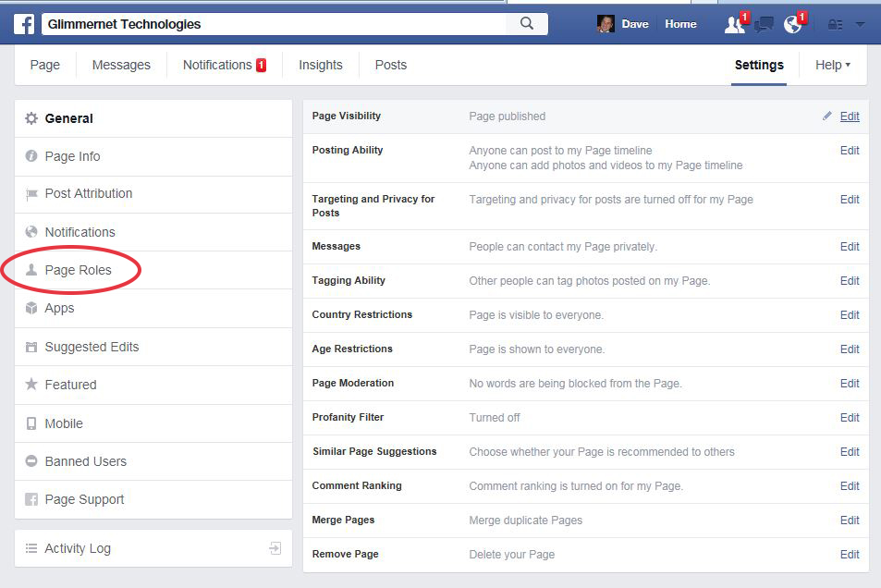Switch to the Insights tab
The image size is (881, 588).
point(320,65)
